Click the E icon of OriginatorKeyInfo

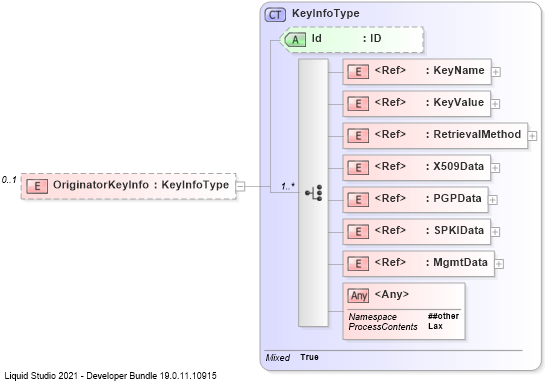coord(37,186)
